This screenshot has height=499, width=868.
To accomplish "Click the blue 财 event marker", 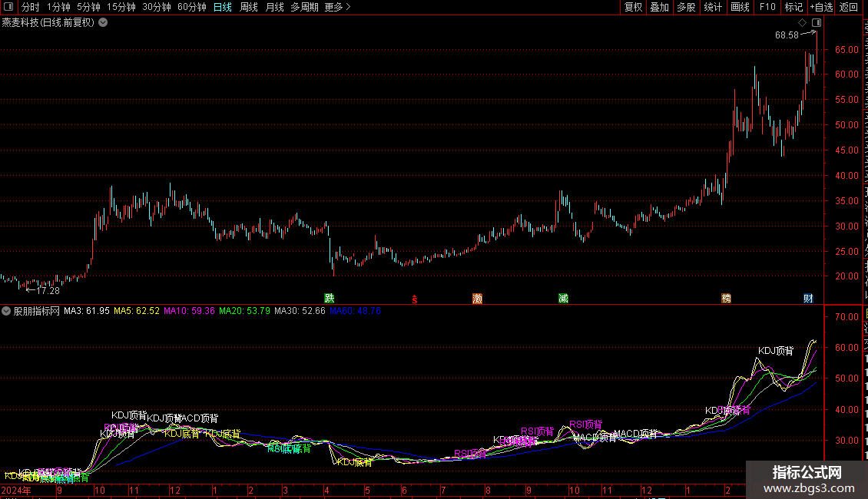I will coord(808,298).
